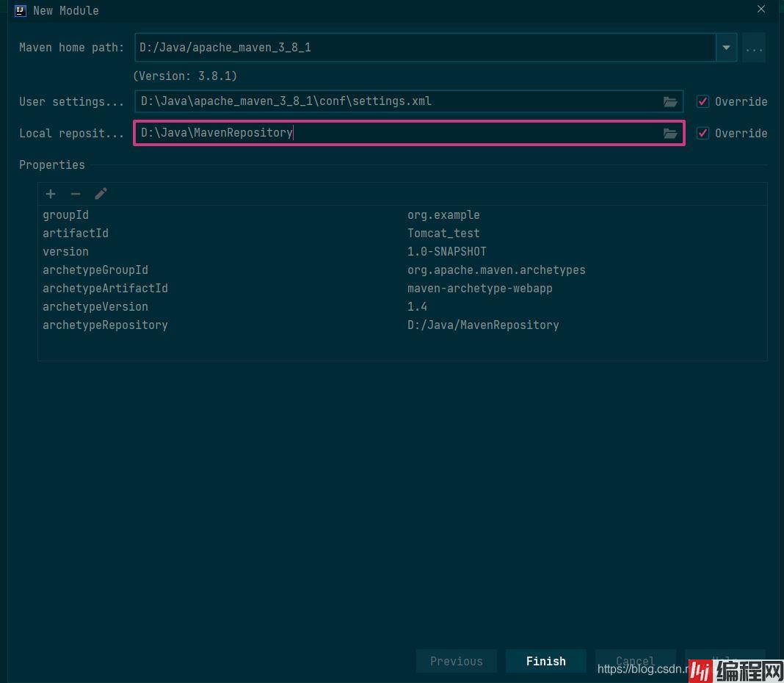This screenshot has width=784, height=683.
Task: Click the ellipsis button beside Maven home
Action: click(x=754, y=48)
